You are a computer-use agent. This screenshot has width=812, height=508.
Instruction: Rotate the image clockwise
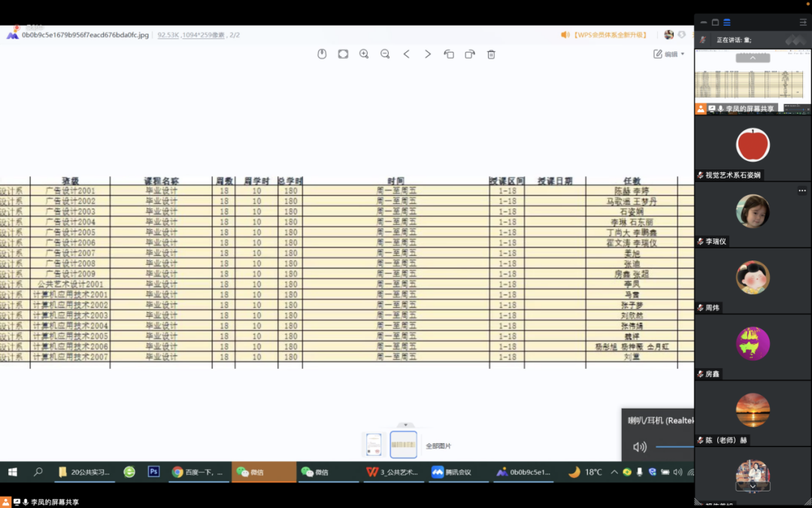click(470, 54)
